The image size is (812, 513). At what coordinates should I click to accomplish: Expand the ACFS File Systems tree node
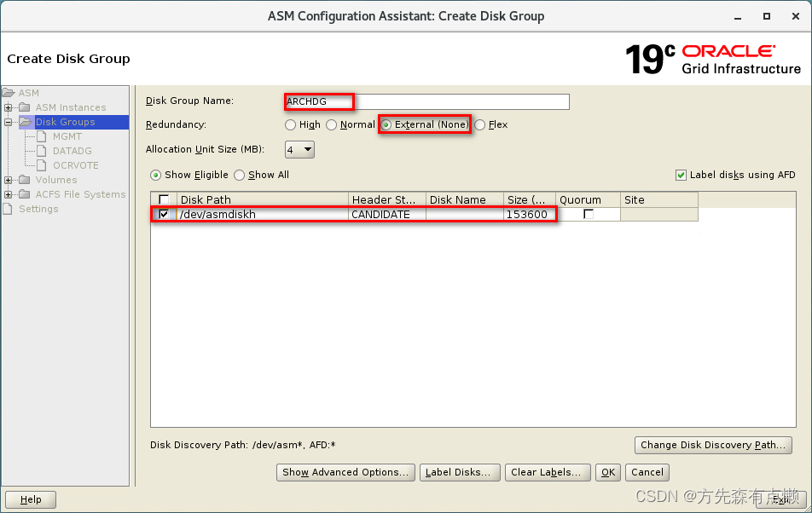tap(9, 194)
